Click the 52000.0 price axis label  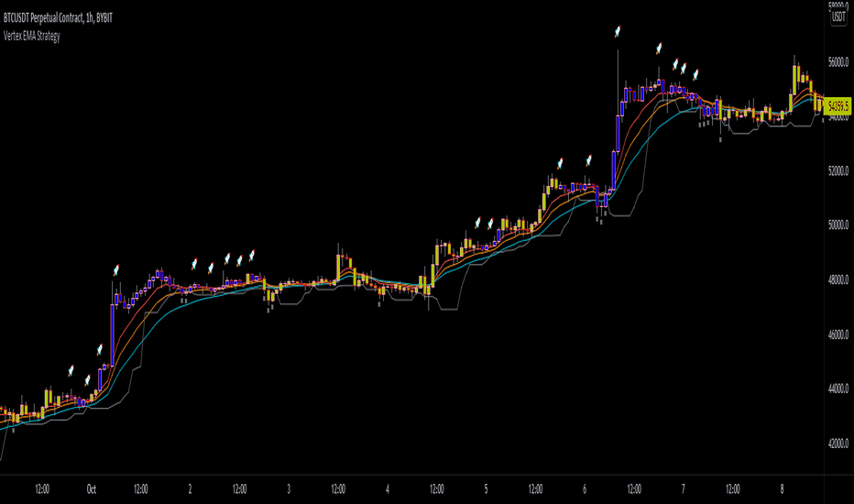838,171
